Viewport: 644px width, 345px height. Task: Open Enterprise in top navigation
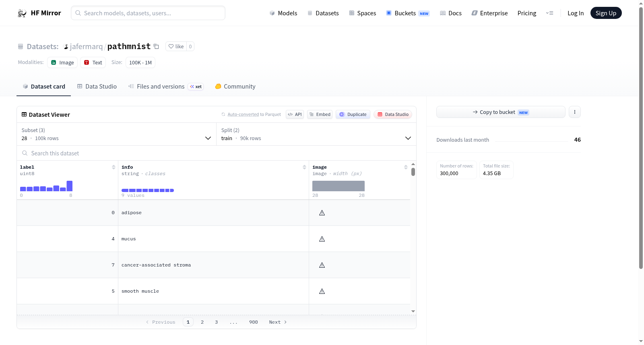point(489,13)
